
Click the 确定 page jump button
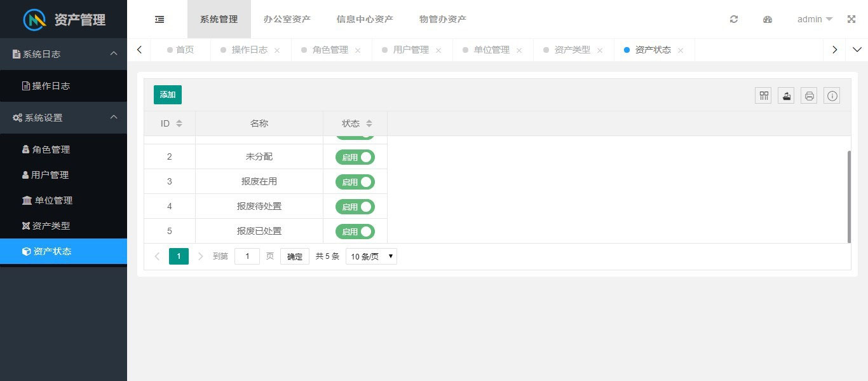[295, 256]
